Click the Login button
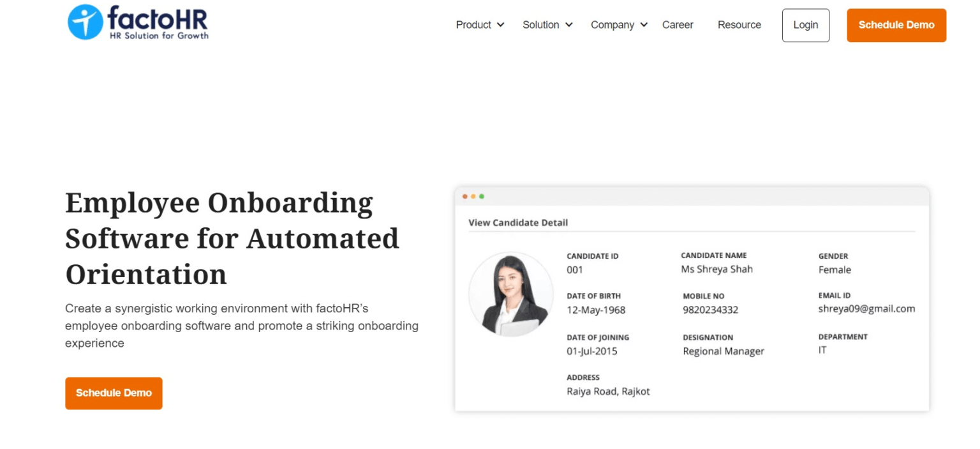980x449 pixels. (805, 25)
